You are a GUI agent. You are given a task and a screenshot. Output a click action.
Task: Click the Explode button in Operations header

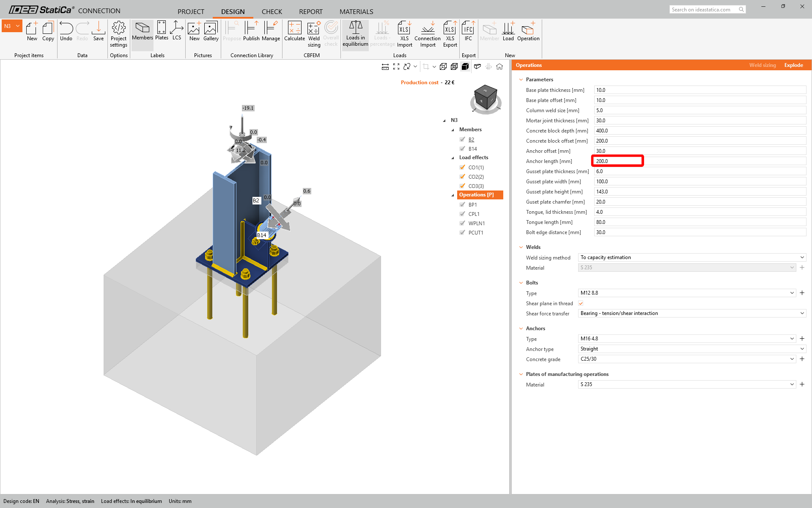[793, 65]
